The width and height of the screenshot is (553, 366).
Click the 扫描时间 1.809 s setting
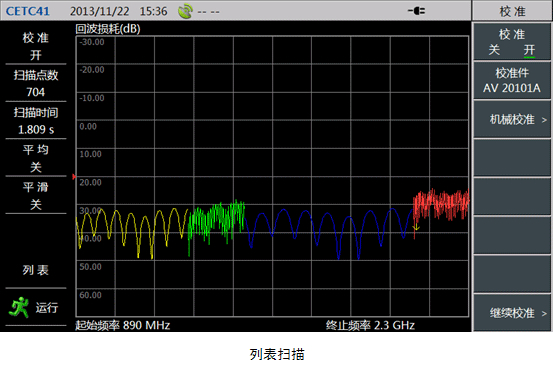(x=36, y=121)
